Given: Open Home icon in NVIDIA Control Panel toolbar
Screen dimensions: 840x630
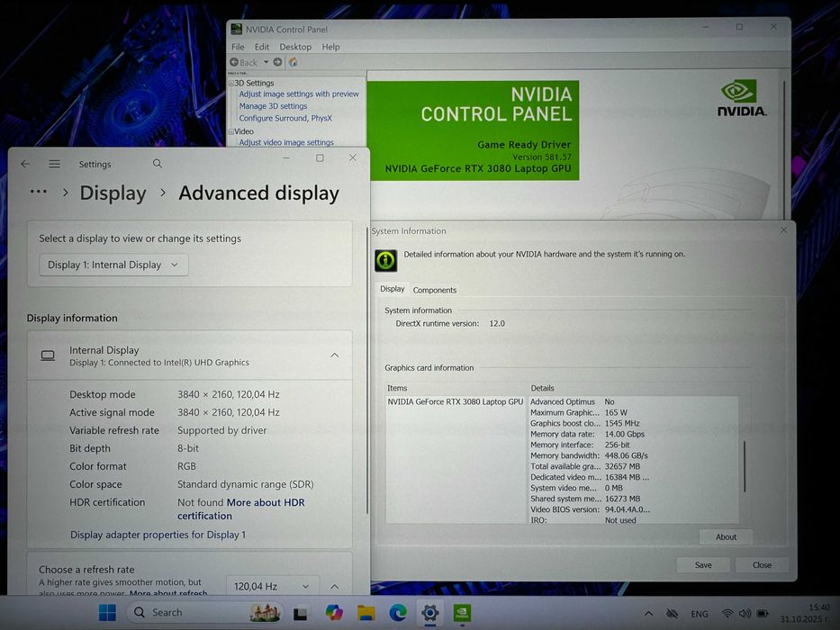Looking at the screenshot, I should point(293,62).
